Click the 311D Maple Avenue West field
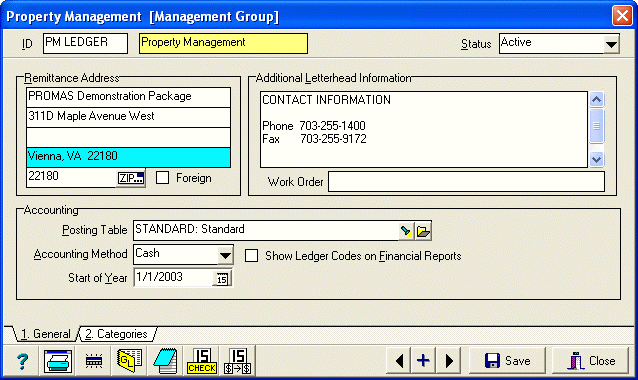The height and width of the screenshot is (380, 638). pyautogui.click(x=129, y=117)
